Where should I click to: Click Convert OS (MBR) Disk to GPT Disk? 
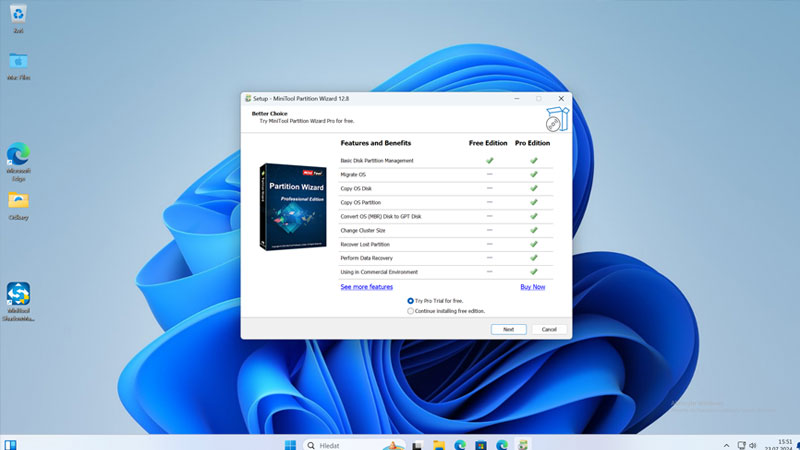tap(445, 216)
